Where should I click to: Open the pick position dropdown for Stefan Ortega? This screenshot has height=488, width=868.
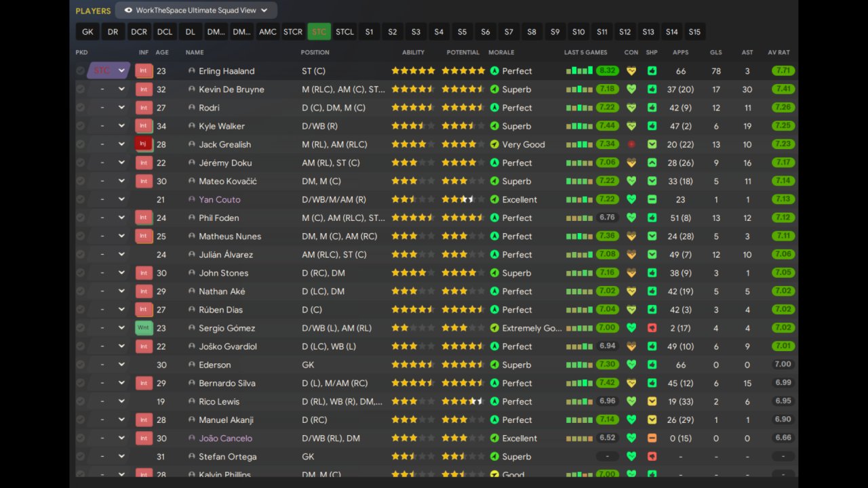108,456
